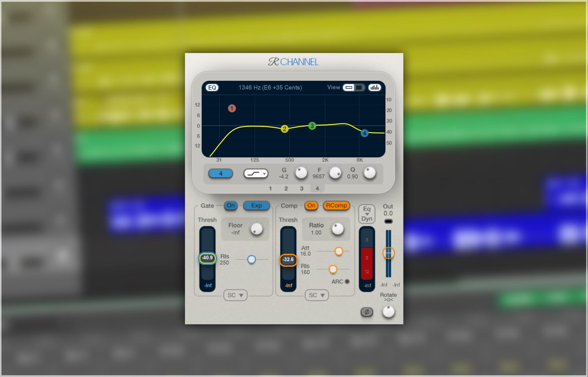Click the Rotate knob

(389, 312)
